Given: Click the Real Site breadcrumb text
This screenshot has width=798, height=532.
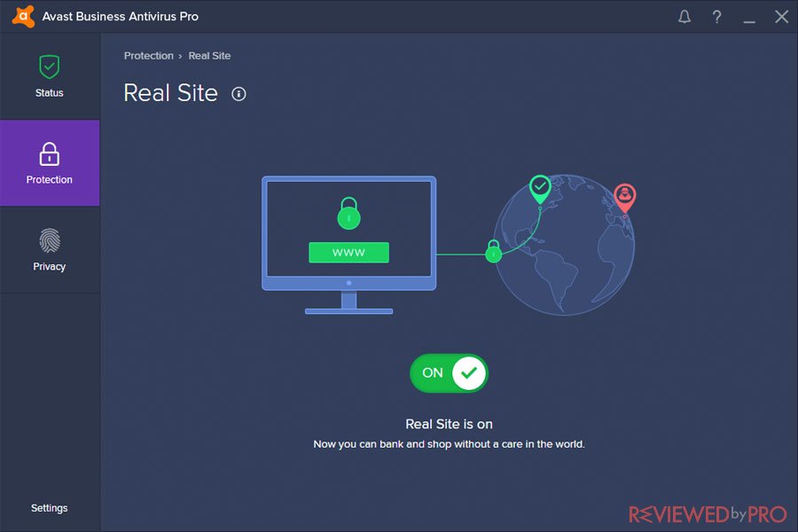Looking at the screenshot, I should click(209, 56).
